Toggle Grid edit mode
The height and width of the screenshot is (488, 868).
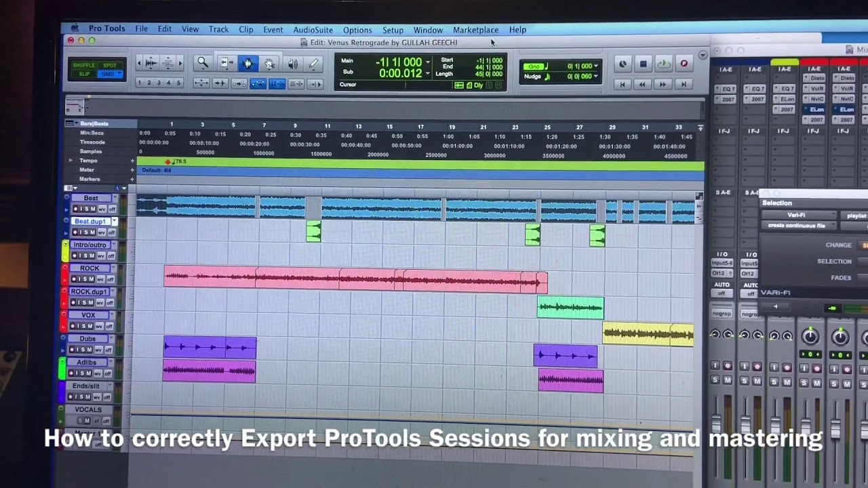click(108, 74)
